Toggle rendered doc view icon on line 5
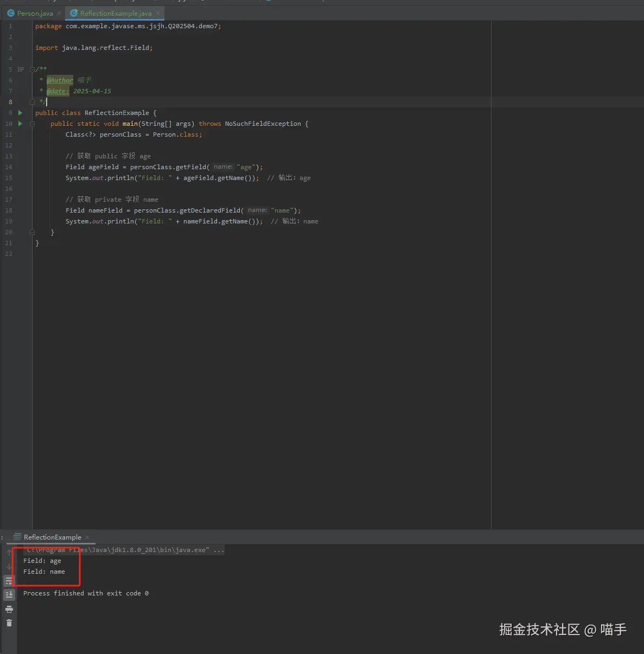This screenshot has height=654, width=644. [21, 69]
